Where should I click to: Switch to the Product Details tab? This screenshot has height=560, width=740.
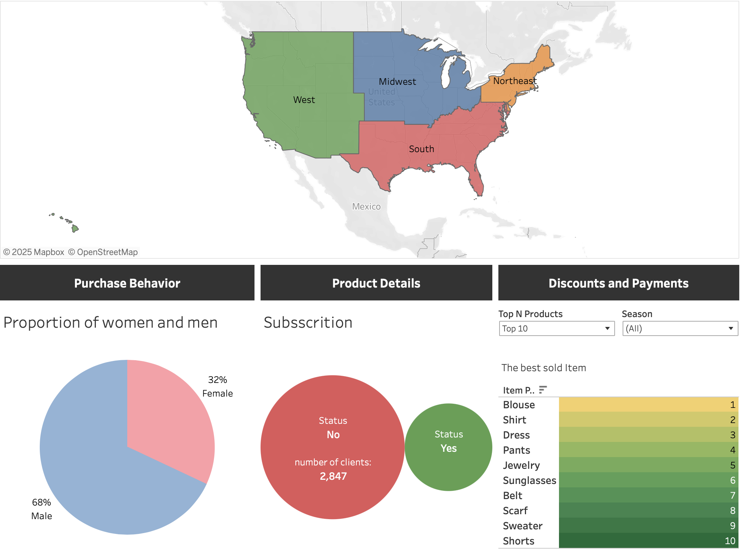pyautogui.click(x=376, y=283)
